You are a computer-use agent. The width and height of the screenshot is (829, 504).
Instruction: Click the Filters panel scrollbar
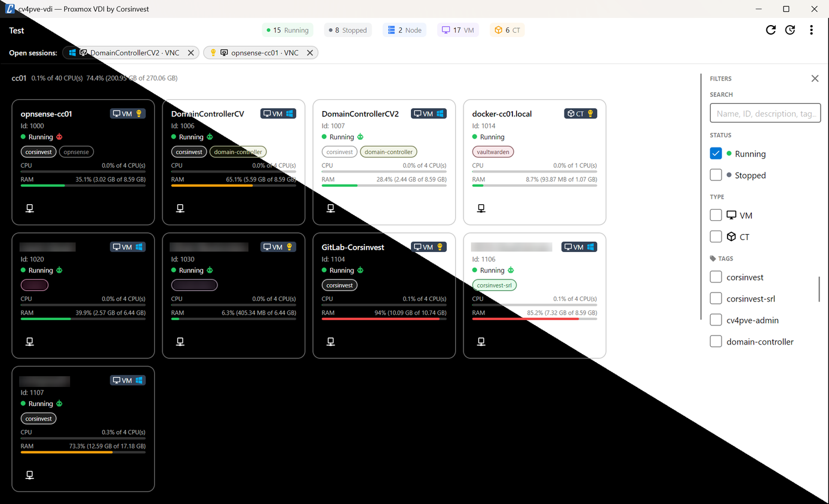(x=819, y=290)
